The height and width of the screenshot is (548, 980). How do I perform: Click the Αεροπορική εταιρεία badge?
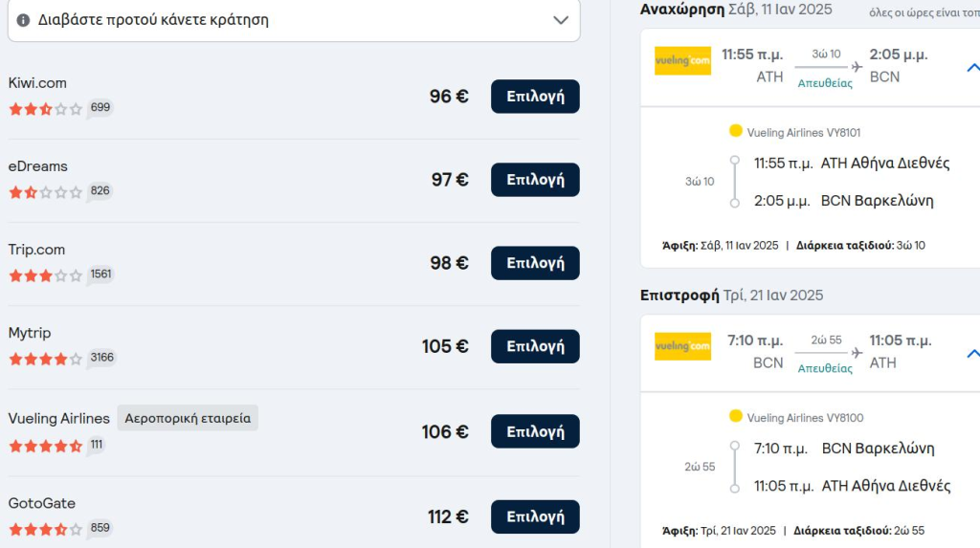[188, 418]
